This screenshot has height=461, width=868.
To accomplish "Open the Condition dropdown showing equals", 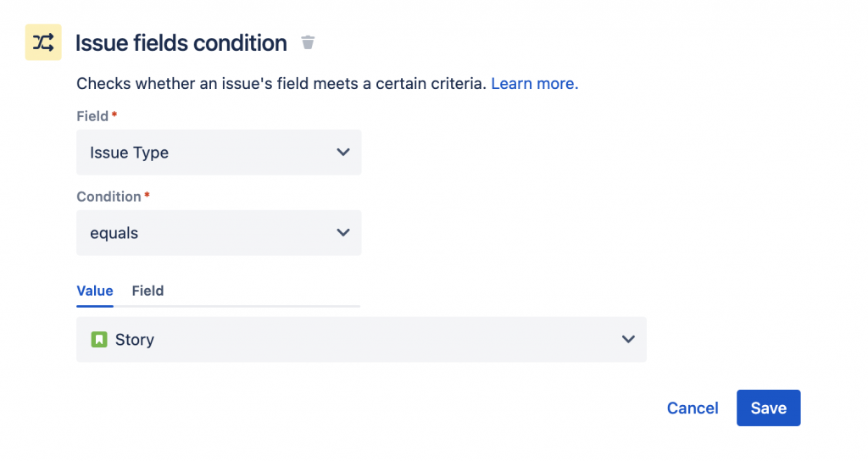I will pyautogui.click(x=219, y=233).
